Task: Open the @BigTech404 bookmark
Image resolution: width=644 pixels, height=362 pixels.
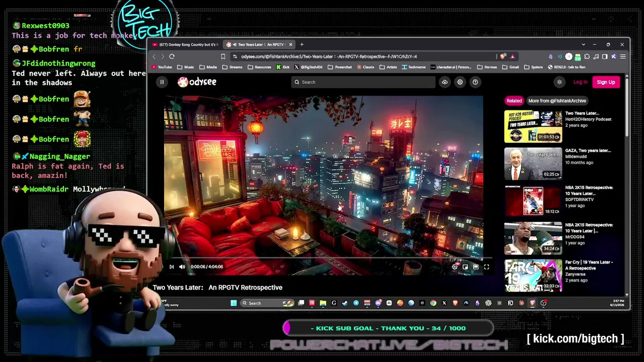Action: point(308,67)
